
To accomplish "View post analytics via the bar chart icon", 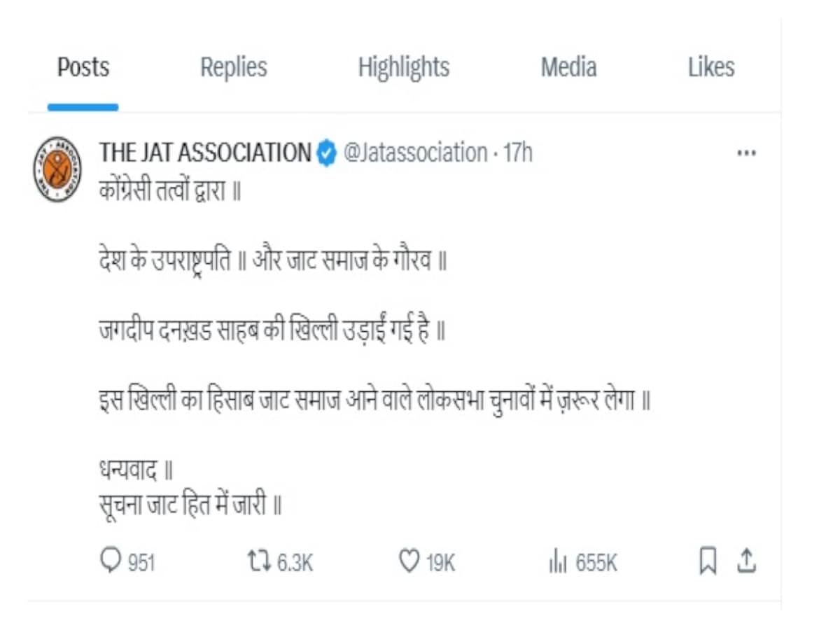I will [x=556, y=561].
